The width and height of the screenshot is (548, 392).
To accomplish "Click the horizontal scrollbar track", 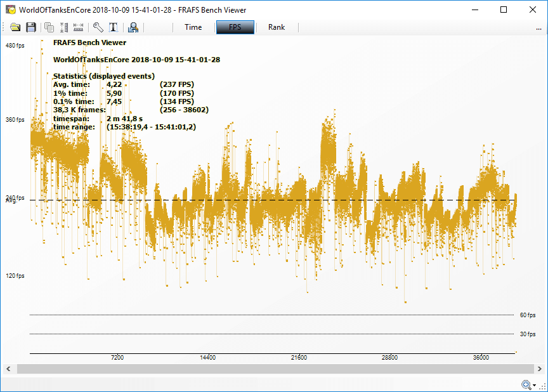I will [273, 369].
